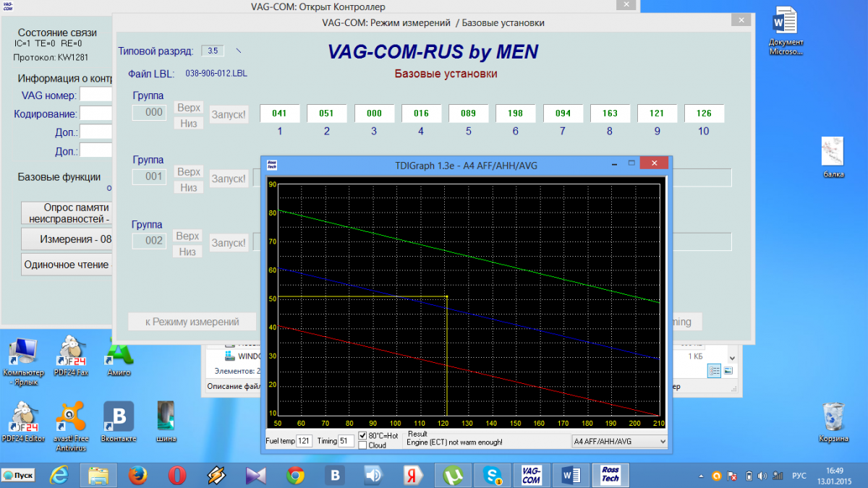Switch to VAG-COM in the taskbar
The height and width of the screenshot is (488, 868).
(532, 475)
